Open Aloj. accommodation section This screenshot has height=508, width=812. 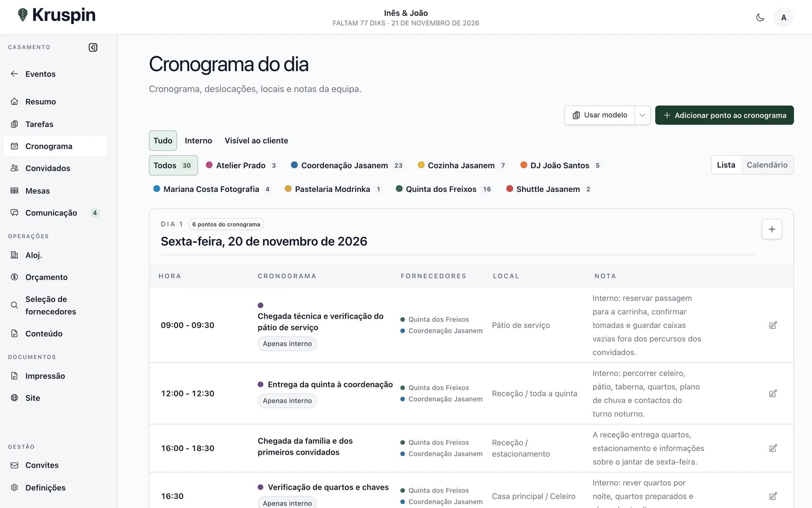click(x=55, y=255)
